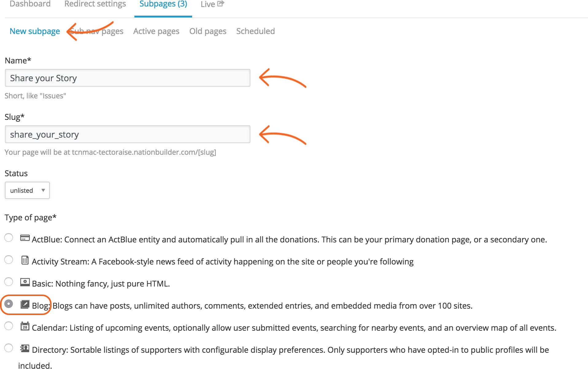Choose the Directory radio button
This screenshot has width=588, height=369.
(9, 348)
